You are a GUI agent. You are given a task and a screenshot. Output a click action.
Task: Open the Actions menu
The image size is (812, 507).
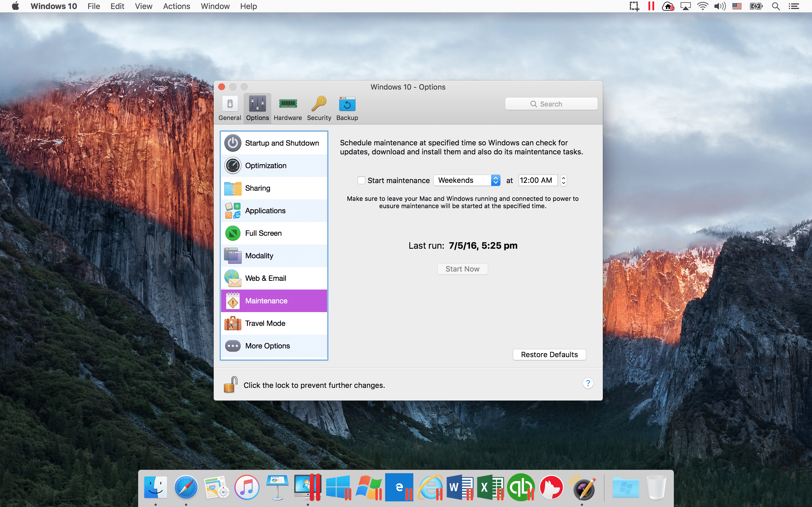click(176, 6)
